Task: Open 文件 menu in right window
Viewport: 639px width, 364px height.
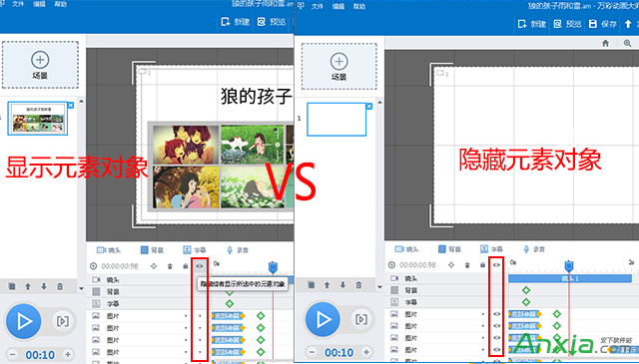Action: click(x=318, y=6)
